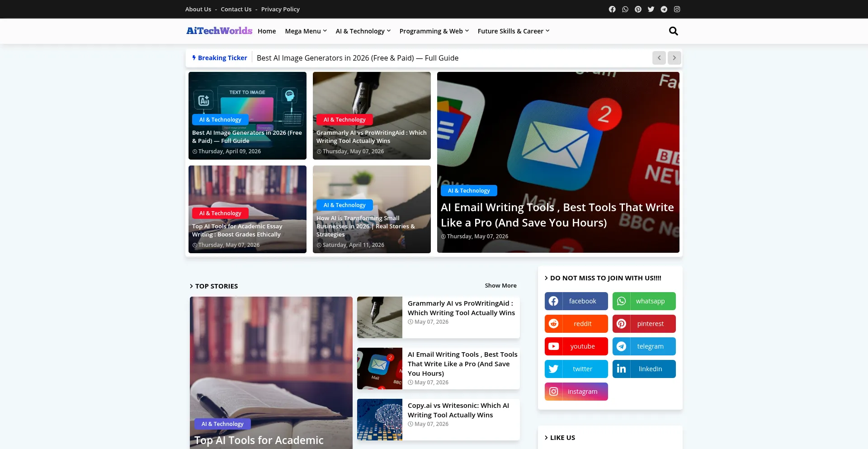Image resolution: width=868 pixels, height=449 pixels.
Task: Click the AI & Technology tag on email feature
Action: coord(469,191)
